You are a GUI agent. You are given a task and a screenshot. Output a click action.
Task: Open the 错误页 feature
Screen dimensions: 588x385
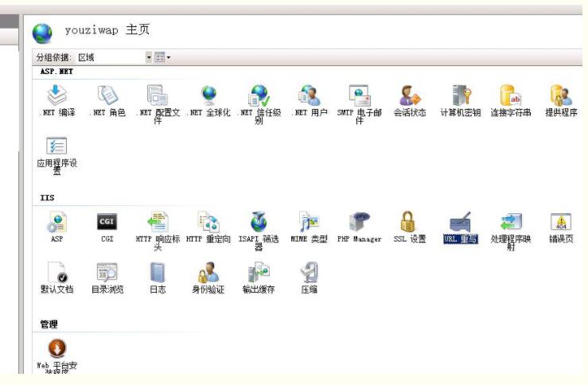(561, 227)
